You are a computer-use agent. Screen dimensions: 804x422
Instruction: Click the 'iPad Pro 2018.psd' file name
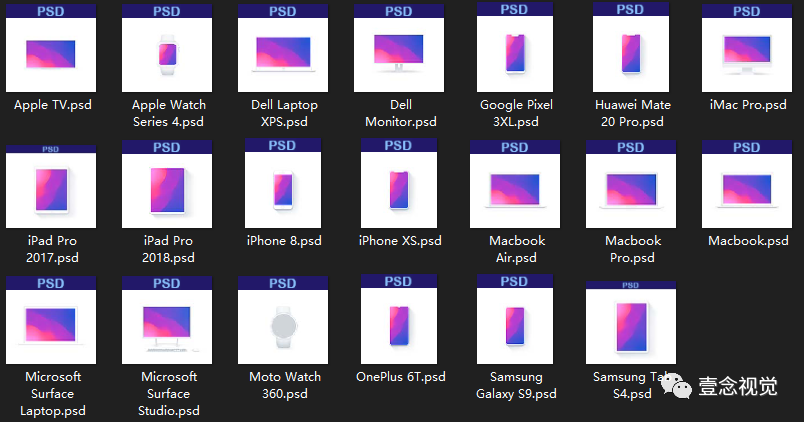click(x=168, y=249)
